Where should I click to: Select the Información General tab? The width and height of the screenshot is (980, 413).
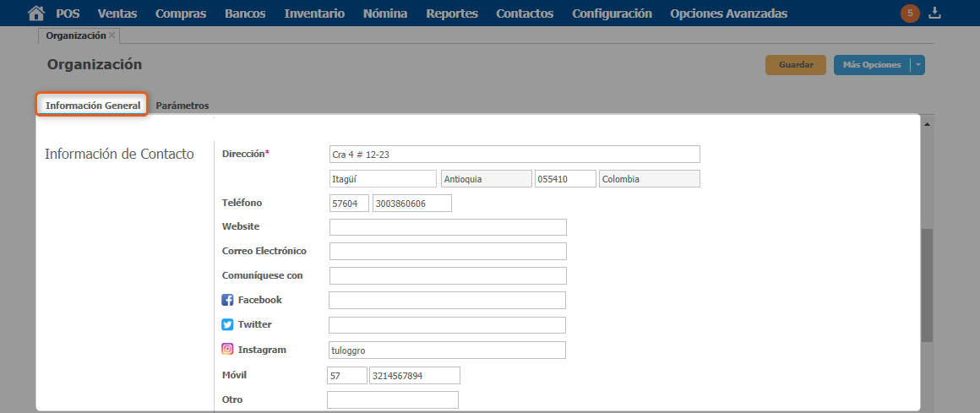tap(93, 106)
